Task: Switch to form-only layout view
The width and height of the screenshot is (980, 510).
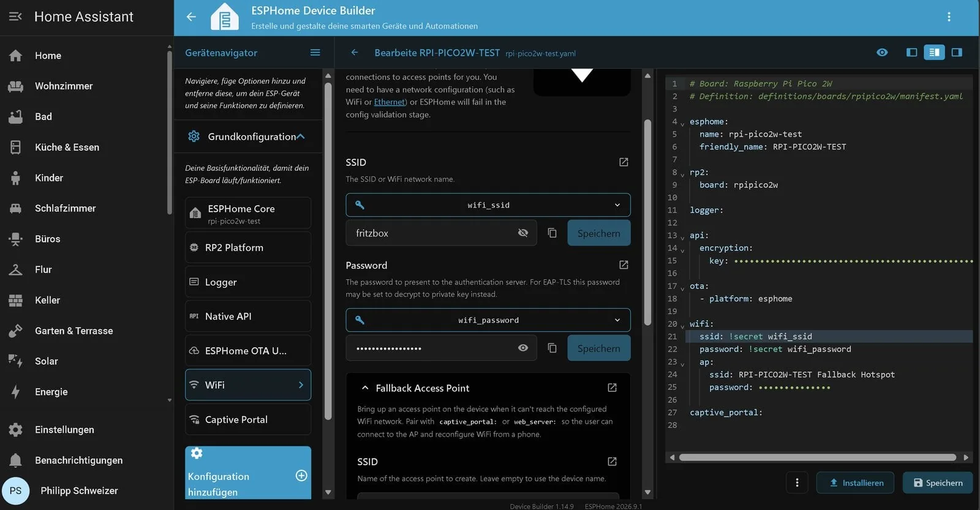Action: (x=911, y=53)
